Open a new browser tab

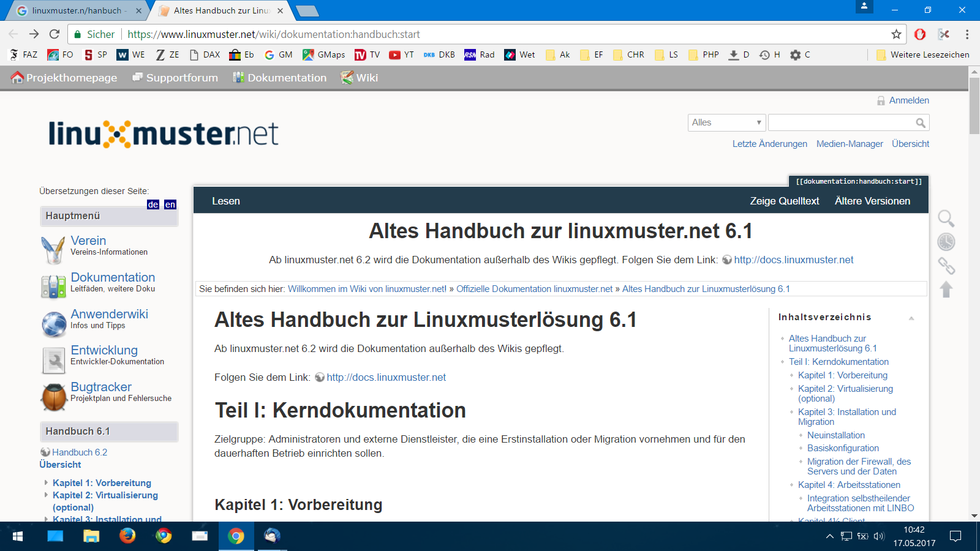(x=306, y=10)
